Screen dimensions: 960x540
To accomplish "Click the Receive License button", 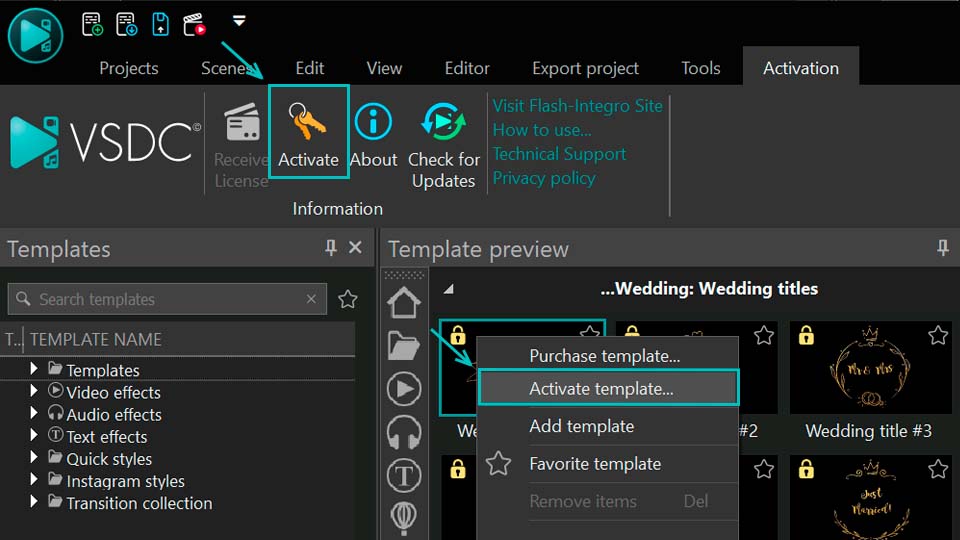I will pyautogui.click(x=241, y=145).
